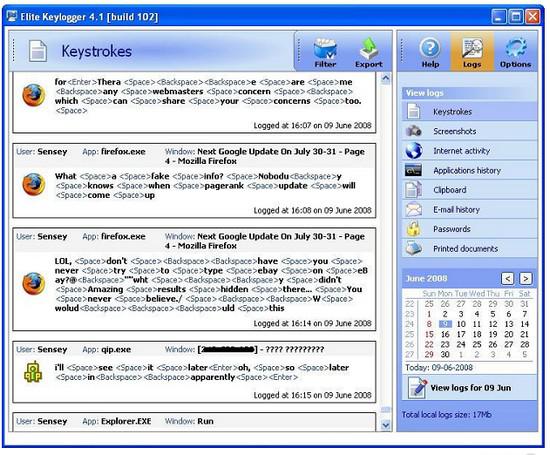This screenshot has height=455, width=550.
Task: Open the Passwords log
Action: 469,229
